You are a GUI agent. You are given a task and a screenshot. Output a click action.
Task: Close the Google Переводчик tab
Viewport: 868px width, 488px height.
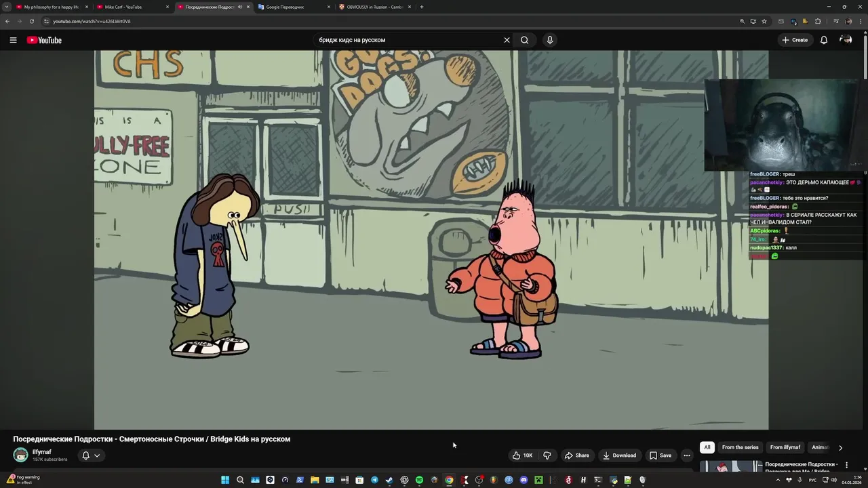[x=329, y=7]
